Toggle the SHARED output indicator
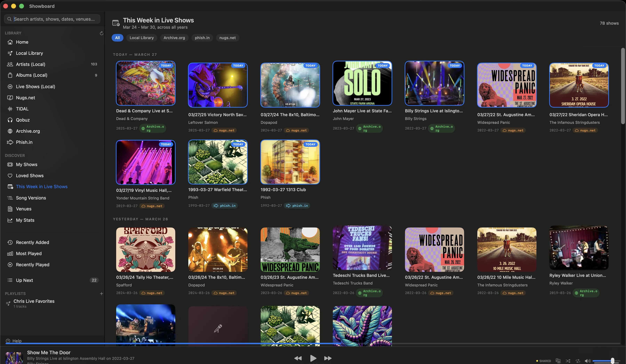Image resolution: width=626 pixels, height=364 pixels. point(544,361)
